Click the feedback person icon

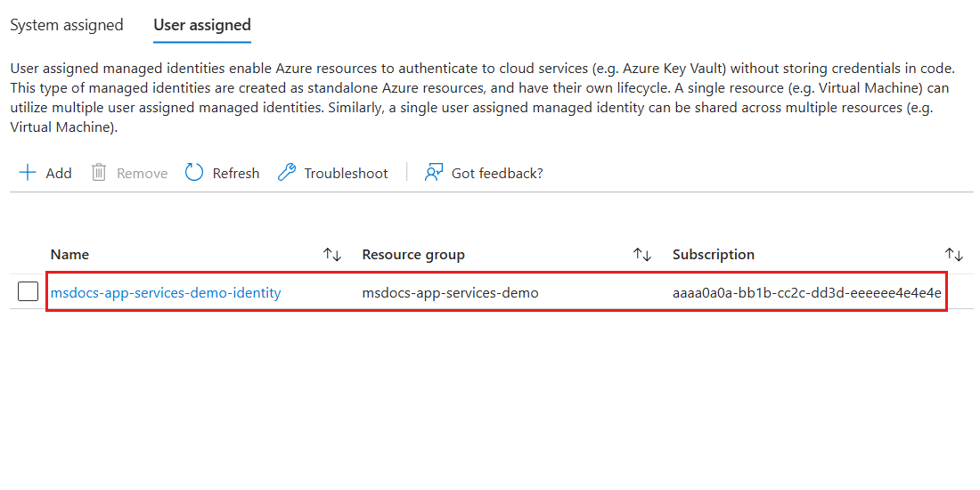[x=434, y=173]
